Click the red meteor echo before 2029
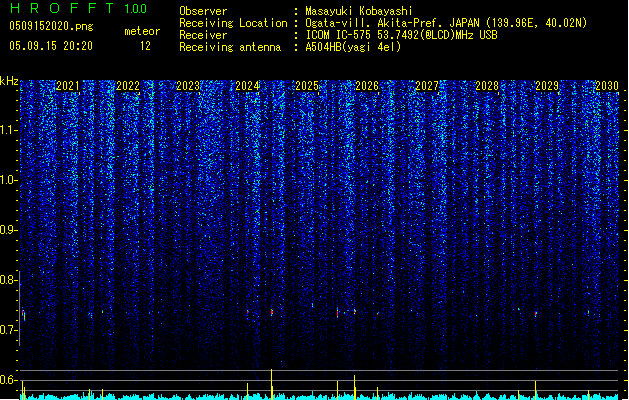Viewport: 629px width, 400px height. click(536, 313)
